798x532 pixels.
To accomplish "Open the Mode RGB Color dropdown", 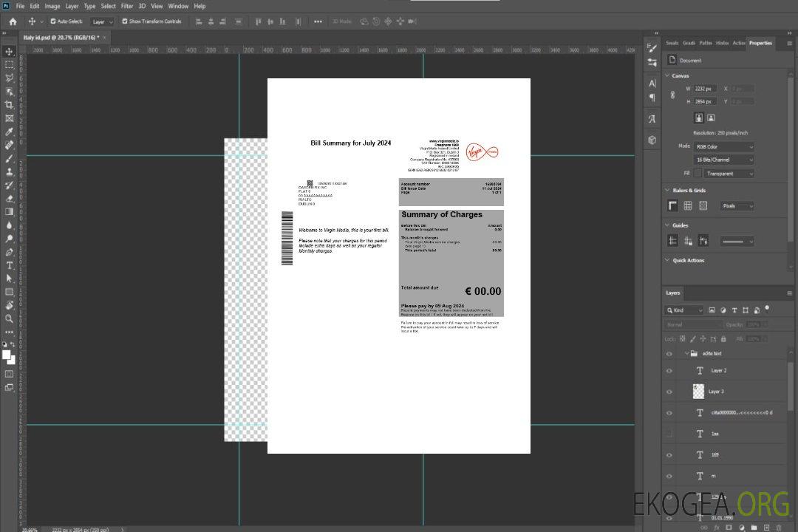I will coord(723,146).
